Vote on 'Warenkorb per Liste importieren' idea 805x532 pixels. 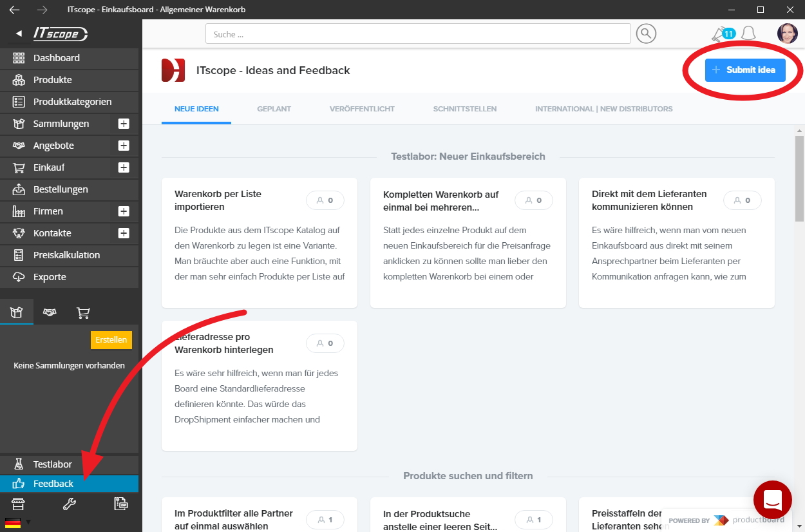coord(325,200)
